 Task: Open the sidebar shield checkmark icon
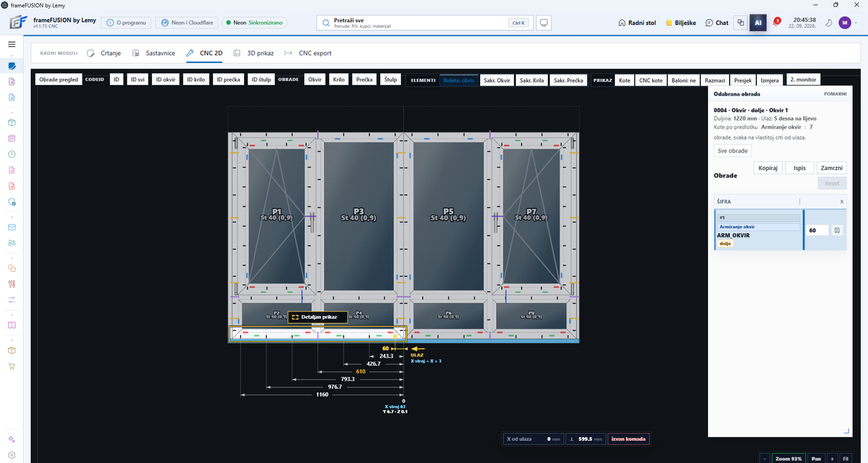[x=12, y=201]
